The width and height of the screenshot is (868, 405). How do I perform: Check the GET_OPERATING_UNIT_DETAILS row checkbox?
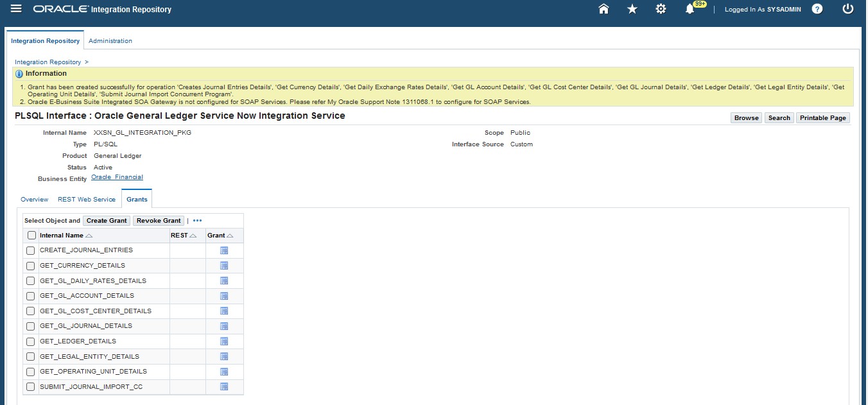(x=30, y=372)
